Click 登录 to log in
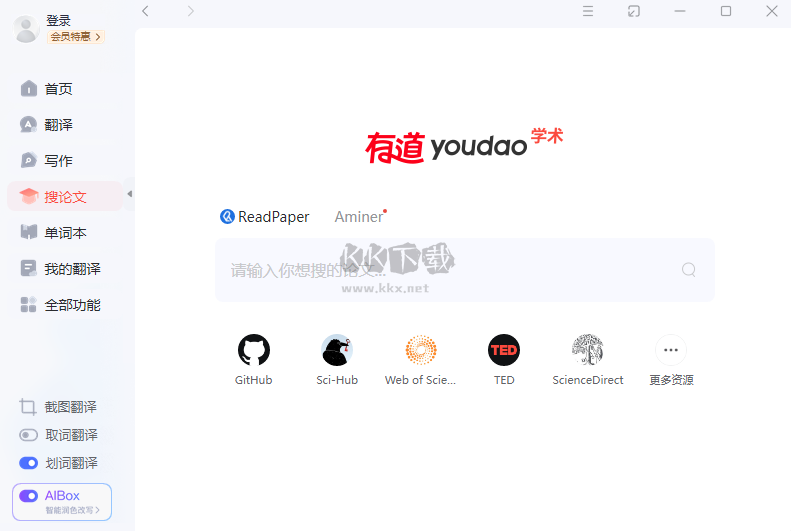Viewport: 791px width, 531px height. coord(58,21)
